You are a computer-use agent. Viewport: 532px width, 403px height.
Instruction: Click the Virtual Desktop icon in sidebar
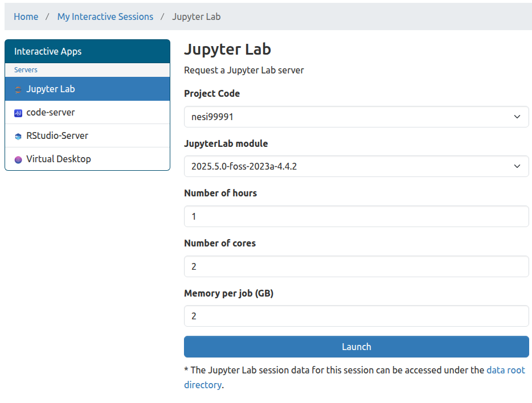coord(18,159)
